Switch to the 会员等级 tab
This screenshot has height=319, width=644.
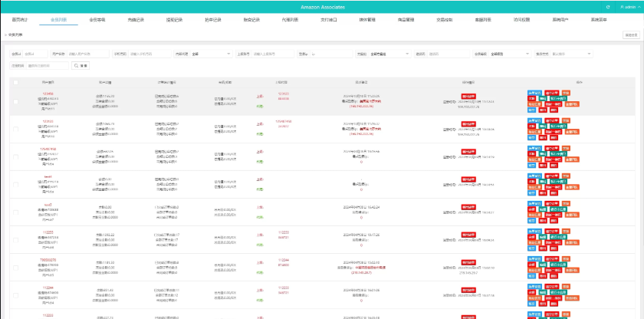[97, 20]
